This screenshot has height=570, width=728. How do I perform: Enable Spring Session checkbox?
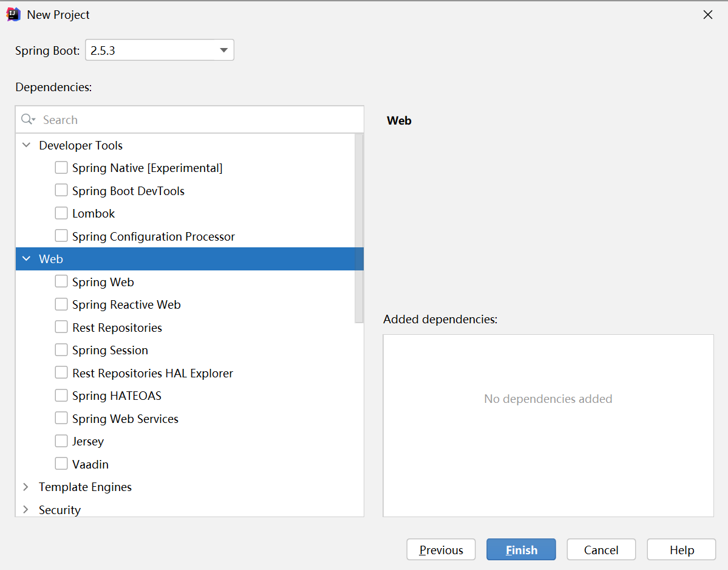pyautogui.click(x=61, y=349)
